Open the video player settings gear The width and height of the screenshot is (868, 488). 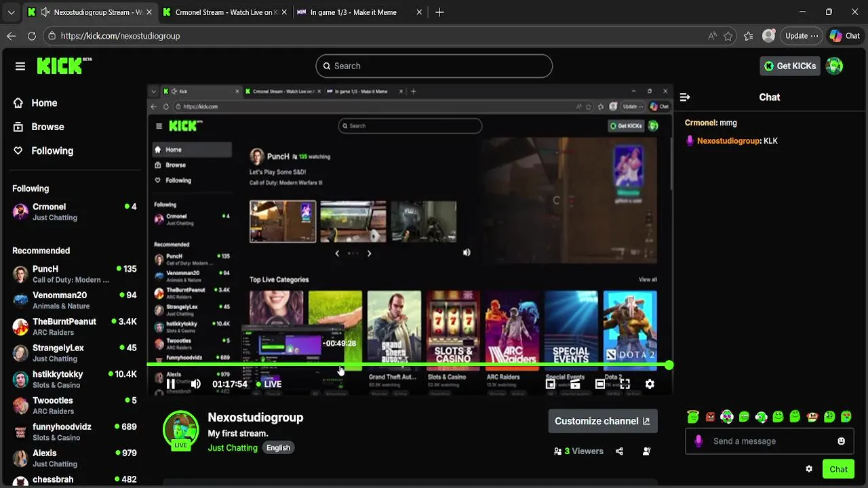[650, 384]
